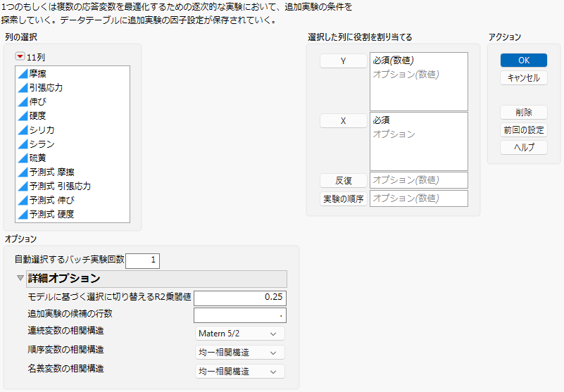Click the 追加実験の候補の行数 input field
564x392 pixels.
click(240, 315)
